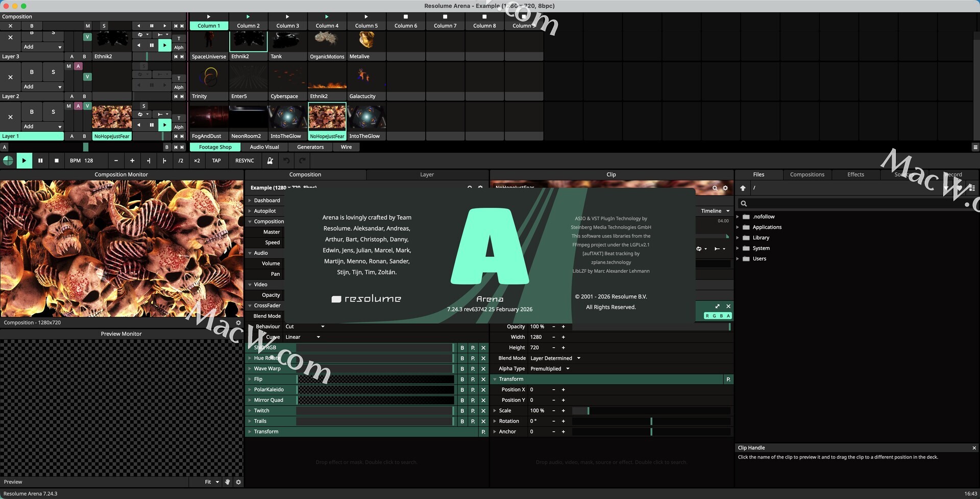Open Layer 2 Add blend mode dropdown
980x499 pixels.
coord(43,87)
